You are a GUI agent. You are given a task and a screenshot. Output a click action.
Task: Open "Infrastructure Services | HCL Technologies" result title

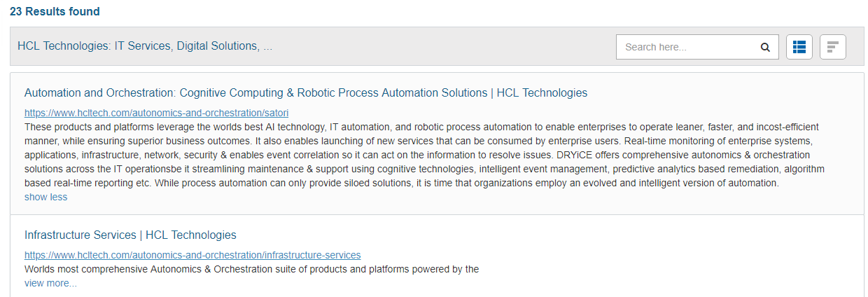[130, 235]
